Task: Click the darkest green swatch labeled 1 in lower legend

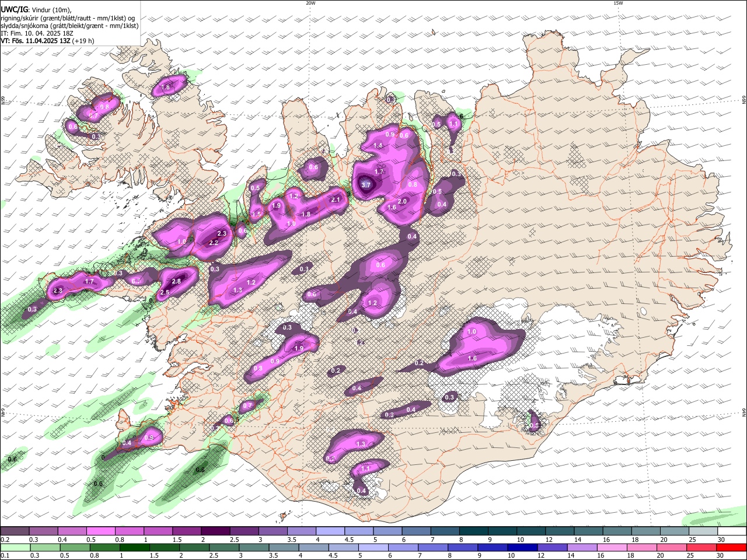Action: click(135, 547)
